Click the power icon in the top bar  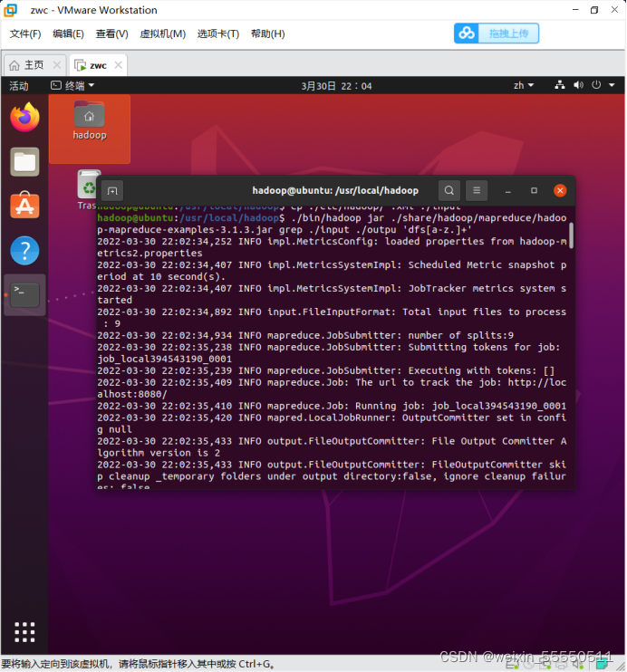(596, 85)
